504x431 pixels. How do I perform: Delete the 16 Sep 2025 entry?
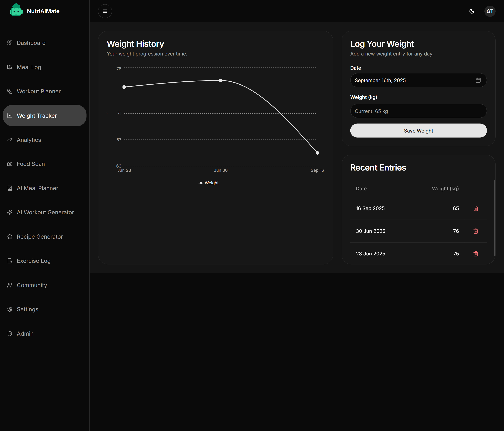[x=475, y=208]
